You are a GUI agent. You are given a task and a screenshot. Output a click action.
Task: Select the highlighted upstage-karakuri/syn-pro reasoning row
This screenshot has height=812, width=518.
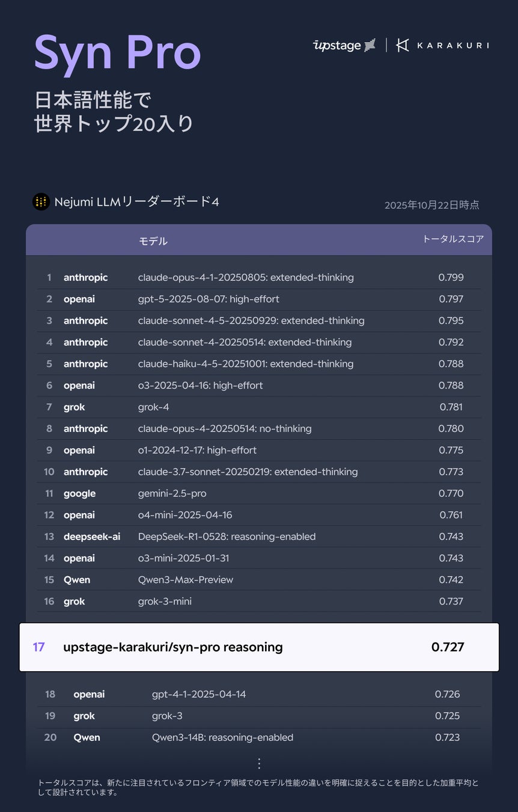(259, 647)
